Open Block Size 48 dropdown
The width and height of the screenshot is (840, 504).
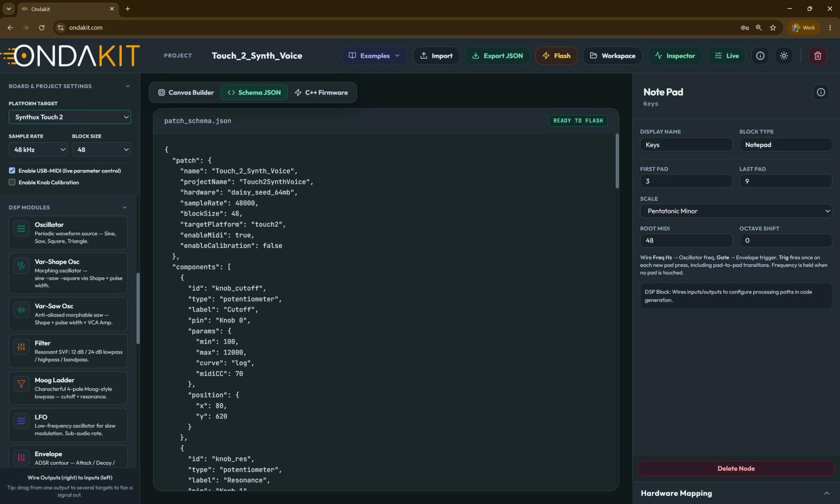click(101, 150)
